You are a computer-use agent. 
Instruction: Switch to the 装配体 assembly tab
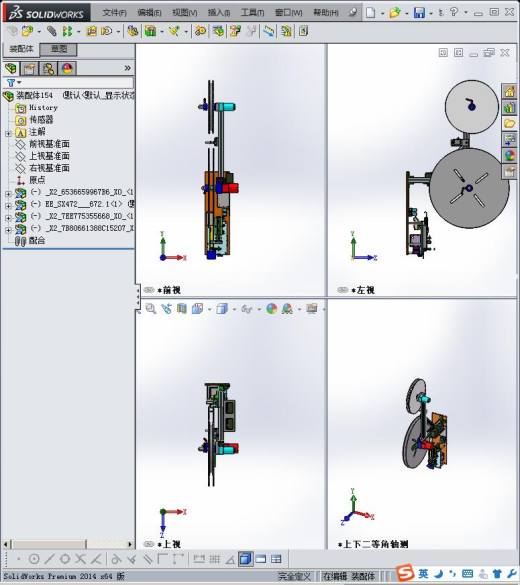pos(21,49)
